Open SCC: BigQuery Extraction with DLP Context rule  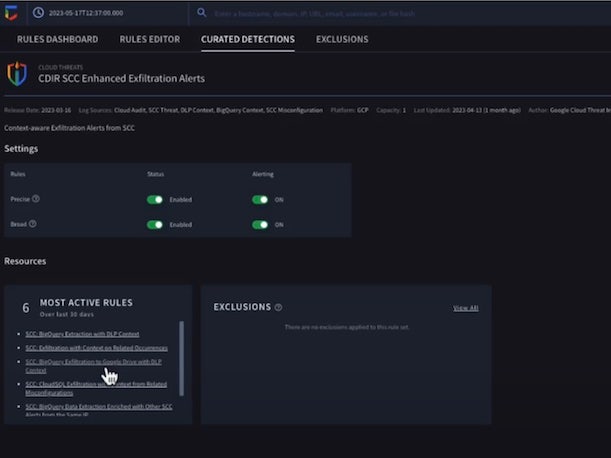(x=82, y=332)
